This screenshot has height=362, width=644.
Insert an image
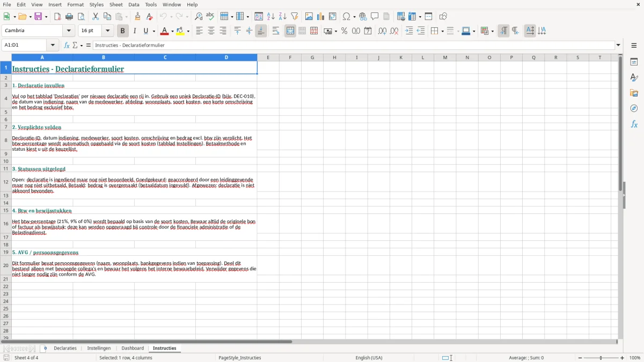[309, 17]
